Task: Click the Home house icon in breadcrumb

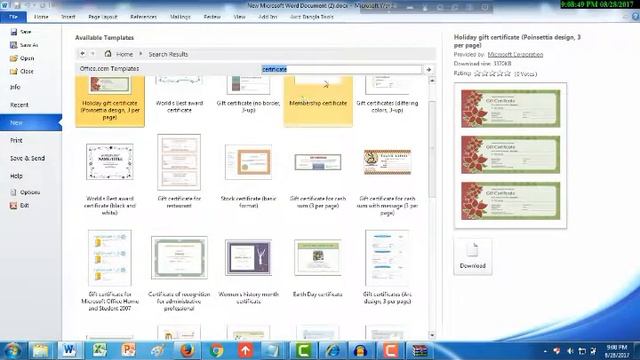Action: [x=108, y=53]
